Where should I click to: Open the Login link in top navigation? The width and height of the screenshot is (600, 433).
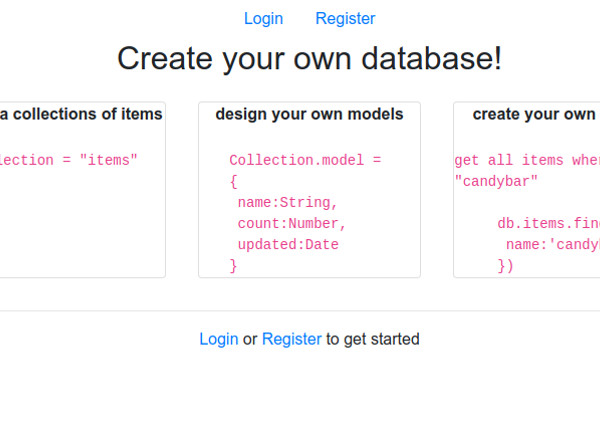[263, 19]
